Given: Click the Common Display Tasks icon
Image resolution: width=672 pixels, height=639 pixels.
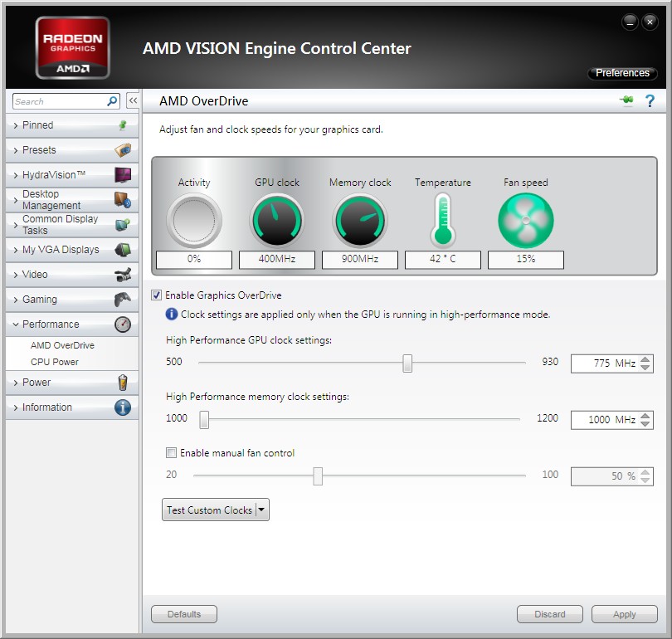Looking at the screenshot, I should click(x=123, y=225).
